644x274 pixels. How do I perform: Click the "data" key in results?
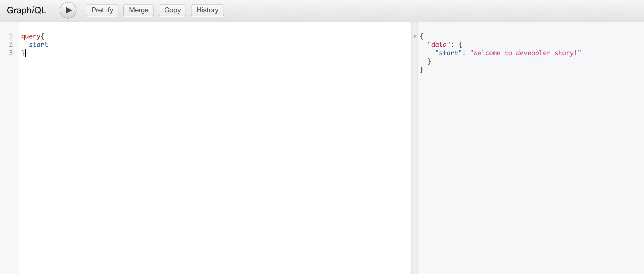tap(439, 45)
